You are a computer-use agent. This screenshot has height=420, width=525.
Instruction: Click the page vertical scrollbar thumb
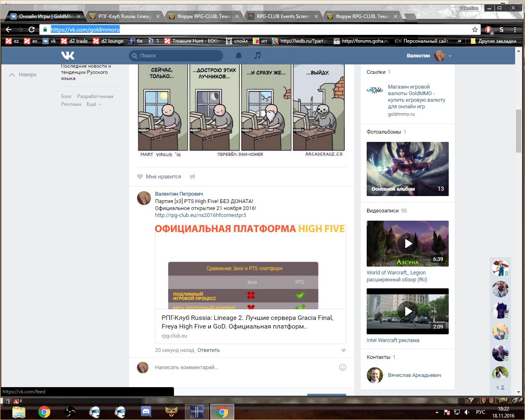click(519, 131)
